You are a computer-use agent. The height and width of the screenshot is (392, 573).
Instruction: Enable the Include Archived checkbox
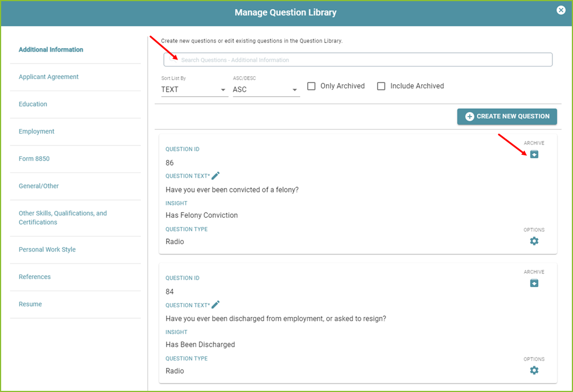(381, 86)
